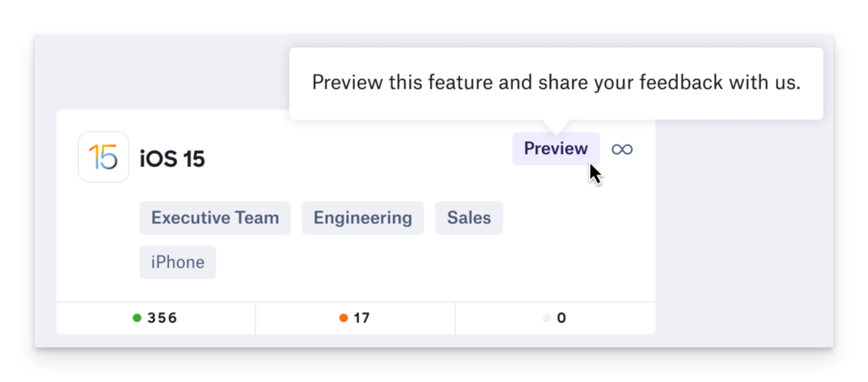Open the Preview badge
868x382 pixels.
point(555,148)
